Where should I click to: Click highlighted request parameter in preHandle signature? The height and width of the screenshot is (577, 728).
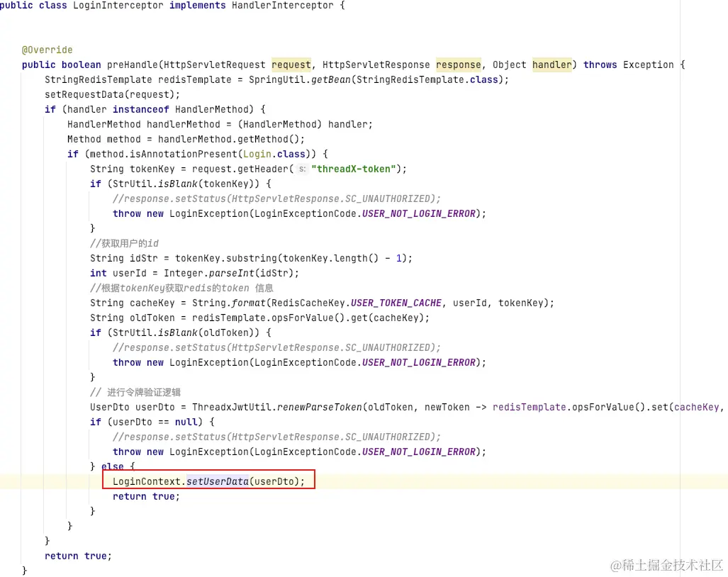pyautogui.click(x=291, y=65)
